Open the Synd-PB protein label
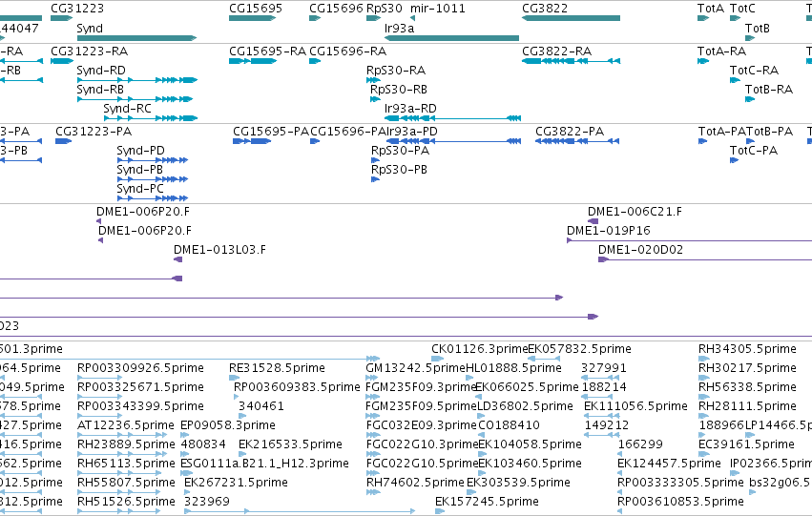812x516 pixels. [x=140, y=170]
